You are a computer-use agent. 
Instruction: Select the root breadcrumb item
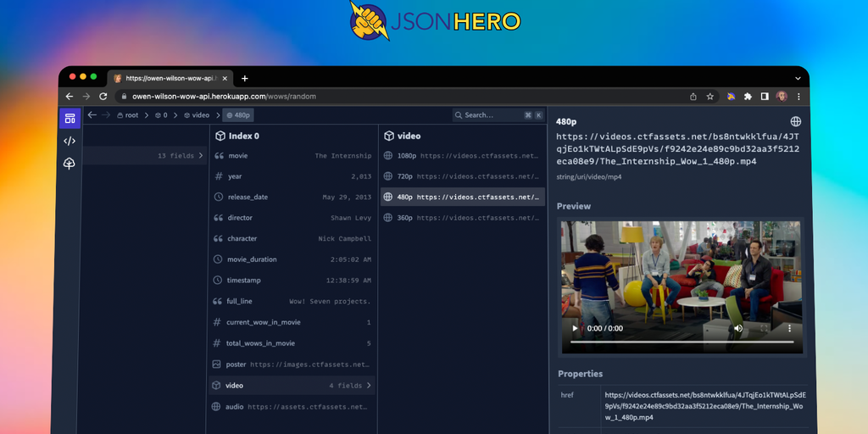click(128, 115)
